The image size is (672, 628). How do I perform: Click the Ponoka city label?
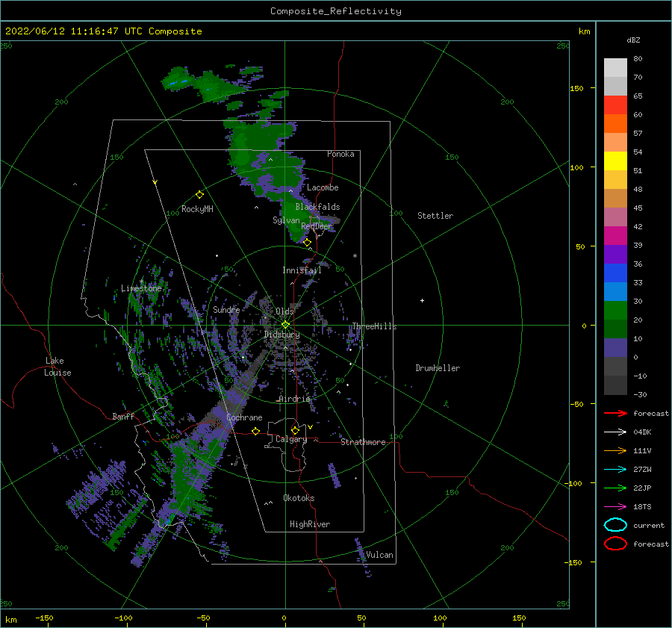(x=340, y=154)
